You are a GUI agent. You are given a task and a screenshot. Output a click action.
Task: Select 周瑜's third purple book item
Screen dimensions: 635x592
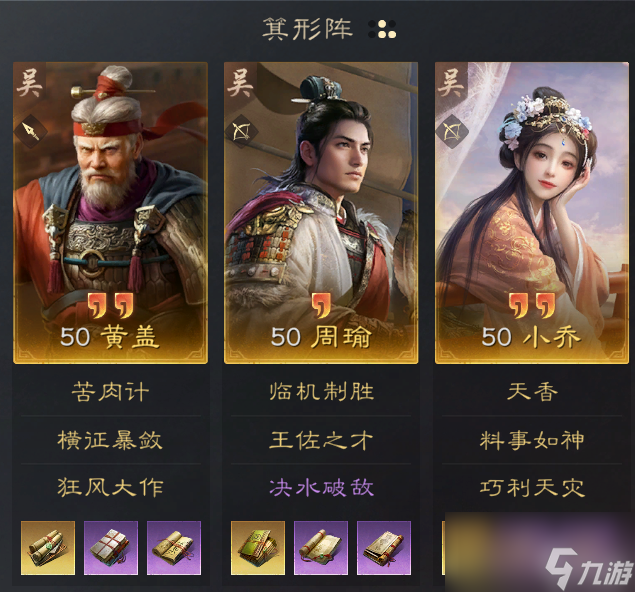(x=384, y=548)
